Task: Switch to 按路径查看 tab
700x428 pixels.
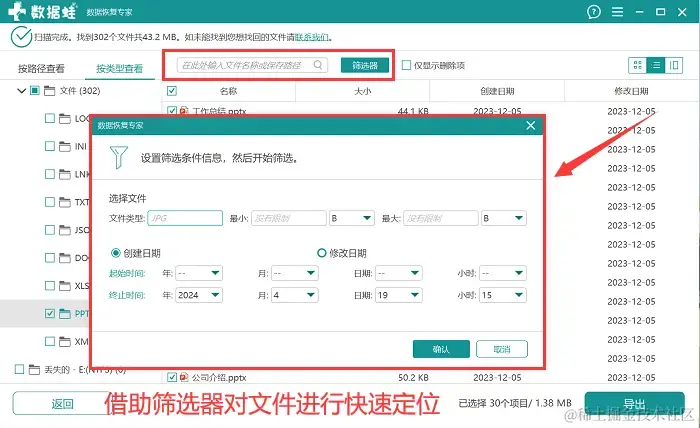Action: tap(41, 68)
